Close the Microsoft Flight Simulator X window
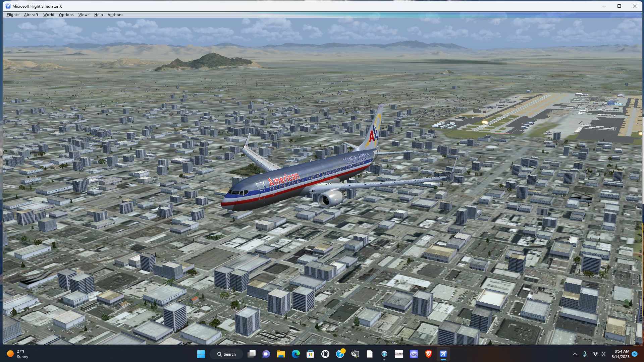 point(635,6)
